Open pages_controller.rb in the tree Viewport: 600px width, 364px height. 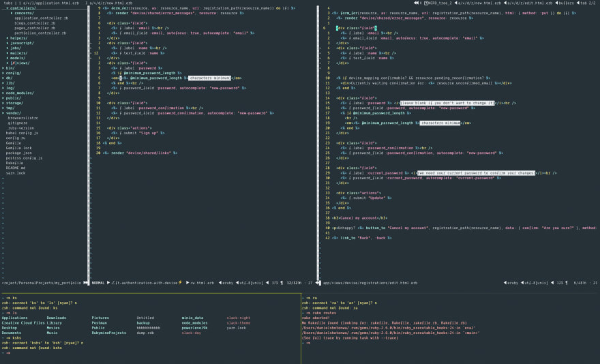point(35,28)
